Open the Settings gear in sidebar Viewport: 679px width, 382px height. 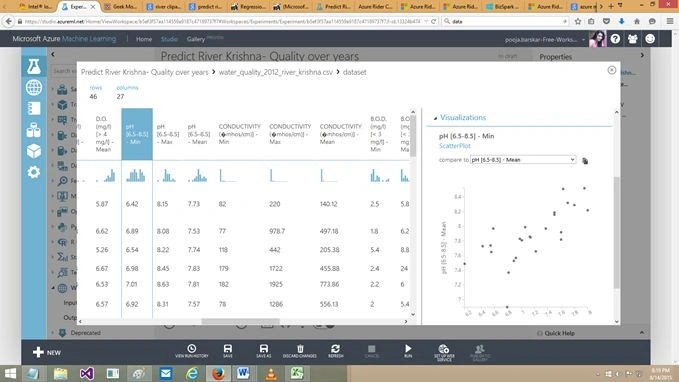point(34,172)
